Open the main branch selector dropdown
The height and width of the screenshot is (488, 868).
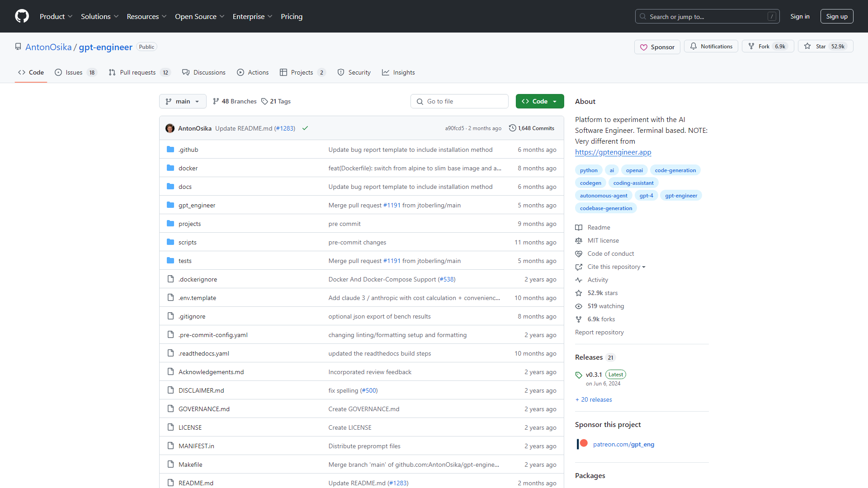pyautogui.click(x=183, y=101)
